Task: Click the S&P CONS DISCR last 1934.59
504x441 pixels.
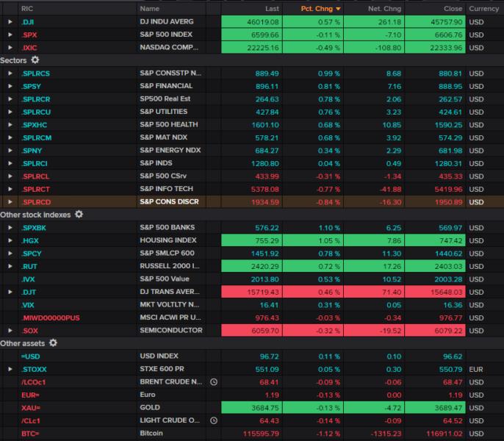Action: pos(264,202)
